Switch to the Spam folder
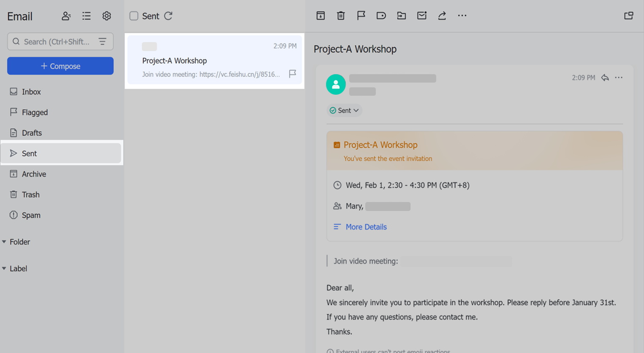This screenshot has width=644, height=353. (31, 215)
